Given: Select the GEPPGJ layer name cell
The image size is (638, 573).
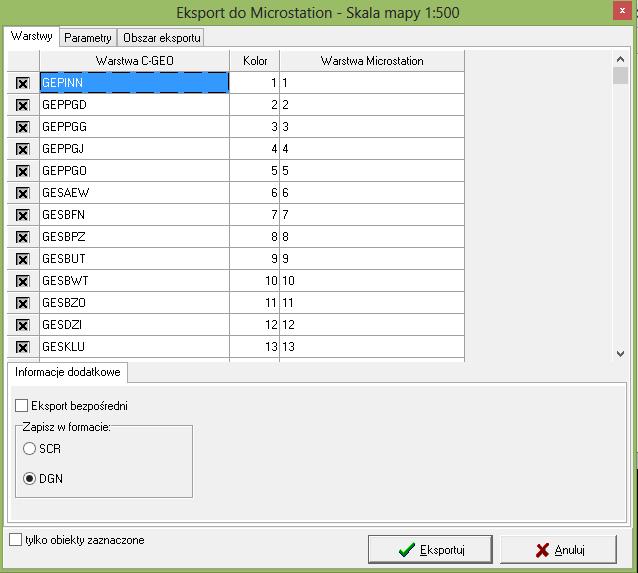Looking at the screenshot, I should click(x=135, y=149).
